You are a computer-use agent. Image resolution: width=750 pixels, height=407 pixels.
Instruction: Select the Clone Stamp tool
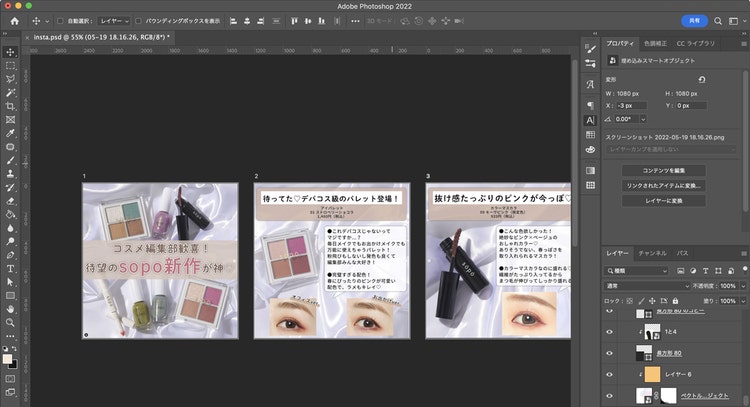10,174
